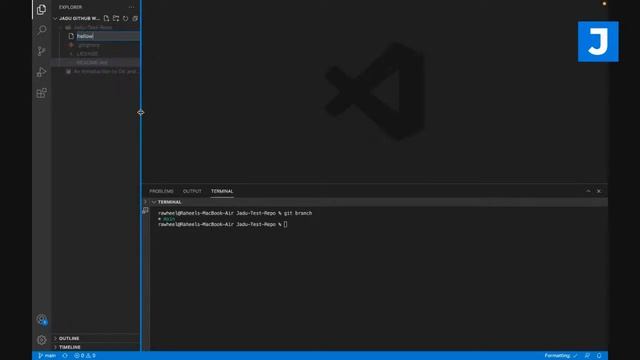Open the Search view in activity bar
Viewport: 640px width, 360px height.
(41, 30)
